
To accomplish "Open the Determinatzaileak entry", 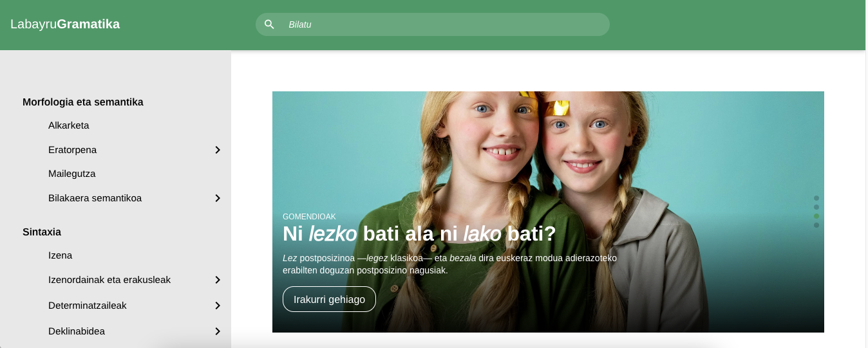I will point(87,306).
